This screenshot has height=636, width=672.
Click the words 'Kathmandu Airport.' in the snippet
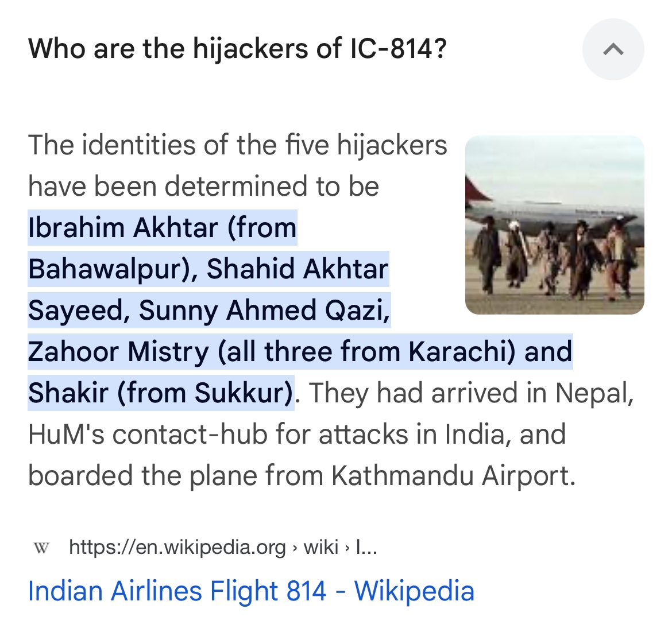(453, 476)
